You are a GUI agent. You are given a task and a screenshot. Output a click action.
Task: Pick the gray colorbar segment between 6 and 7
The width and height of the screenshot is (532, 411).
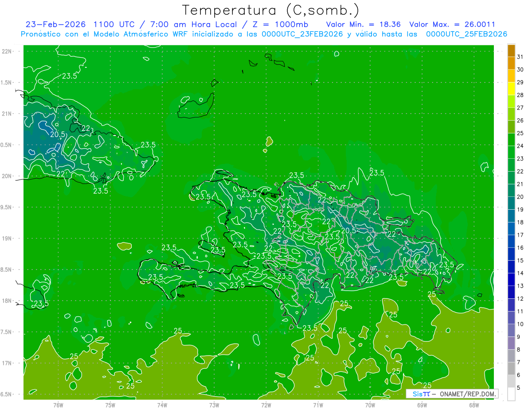pos(511,368)
